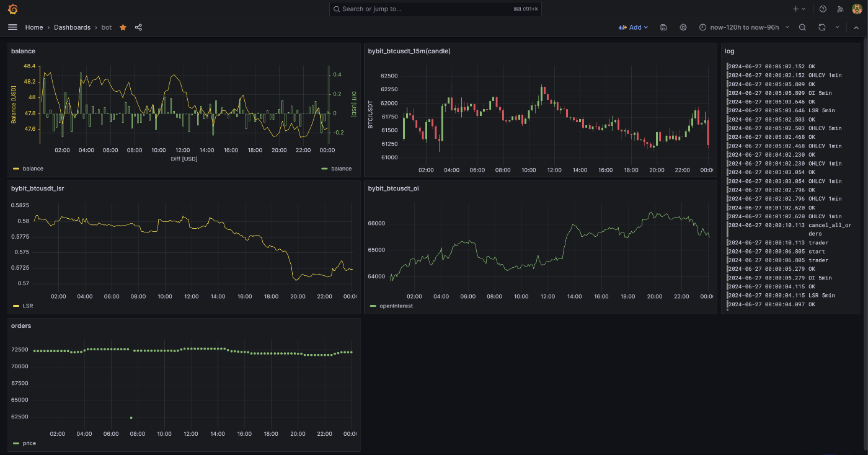
Task: Click the save dashboard icon
Action: pos(663,27)
